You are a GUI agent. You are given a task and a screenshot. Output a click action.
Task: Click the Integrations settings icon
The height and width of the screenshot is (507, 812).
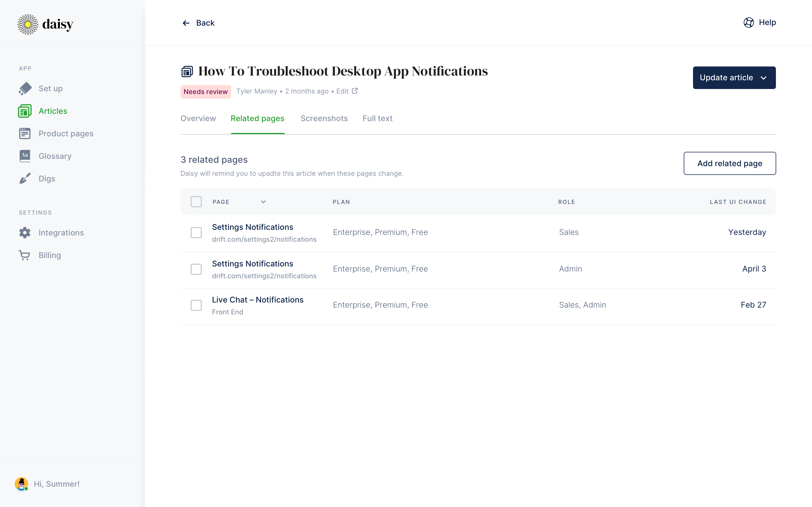tap(25, 232)
